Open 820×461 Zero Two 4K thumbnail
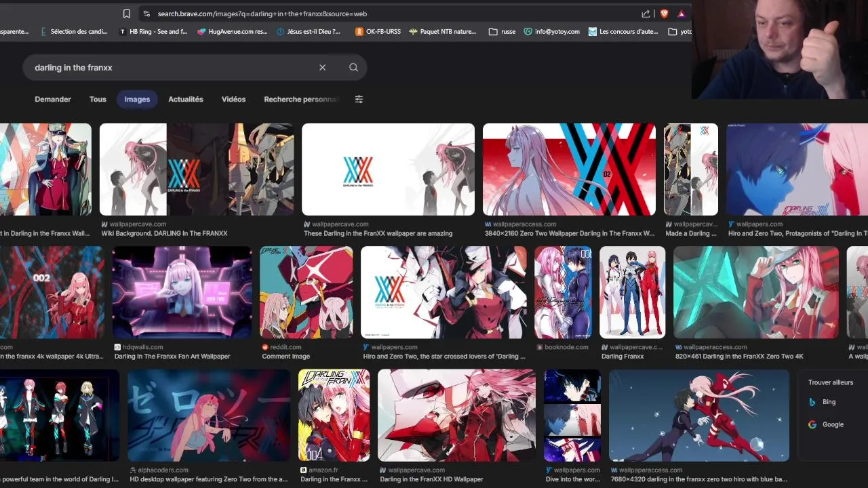868x488 pixels. pos(756,292)
